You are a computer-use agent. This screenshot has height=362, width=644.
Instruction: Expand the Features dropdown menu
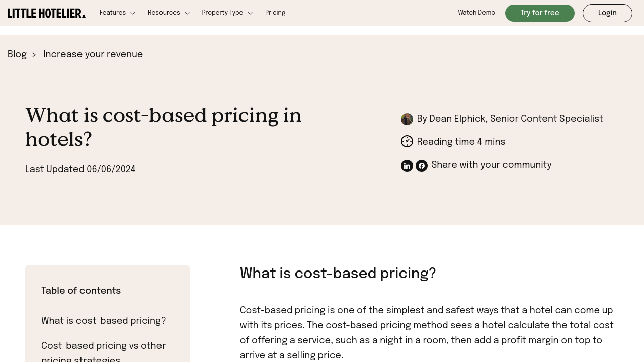pyautogui.click(x=117, y=13)
